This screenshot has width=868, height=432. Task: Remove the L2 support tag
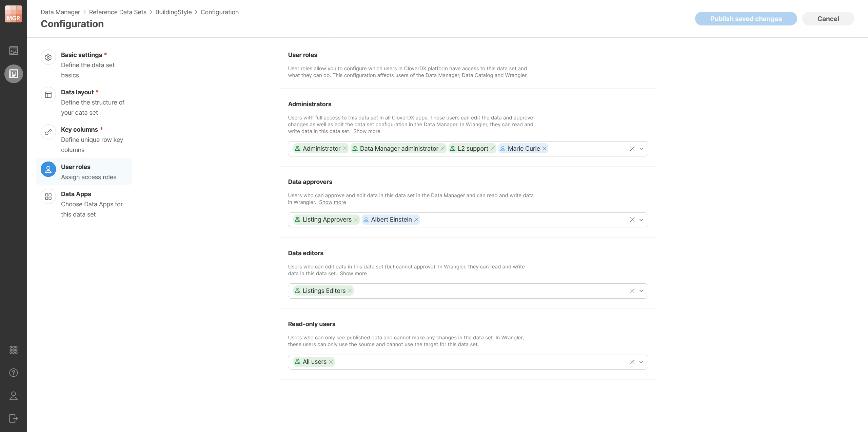coord(493,149)
